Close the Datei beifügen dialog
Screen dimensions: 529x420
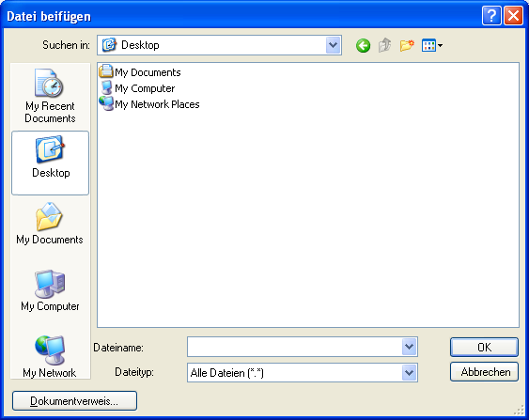[x=513, y=16]
